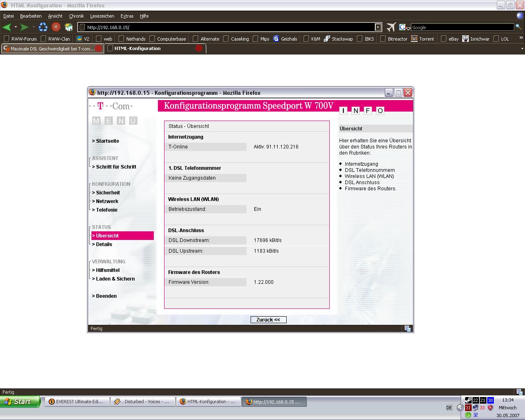Click the airplane go icon next to the address bar
This screenshot has width=525, height=420.
[x=391, y=27]
